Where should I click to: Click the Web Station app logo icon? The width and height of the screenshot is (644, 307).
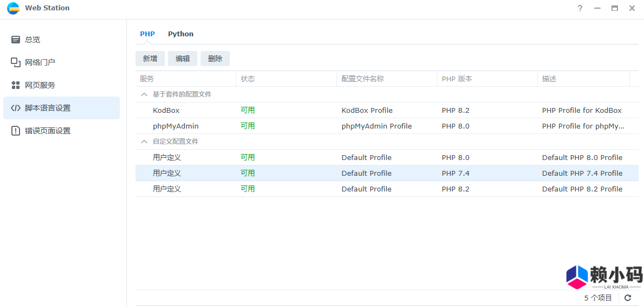click(13, 8)
